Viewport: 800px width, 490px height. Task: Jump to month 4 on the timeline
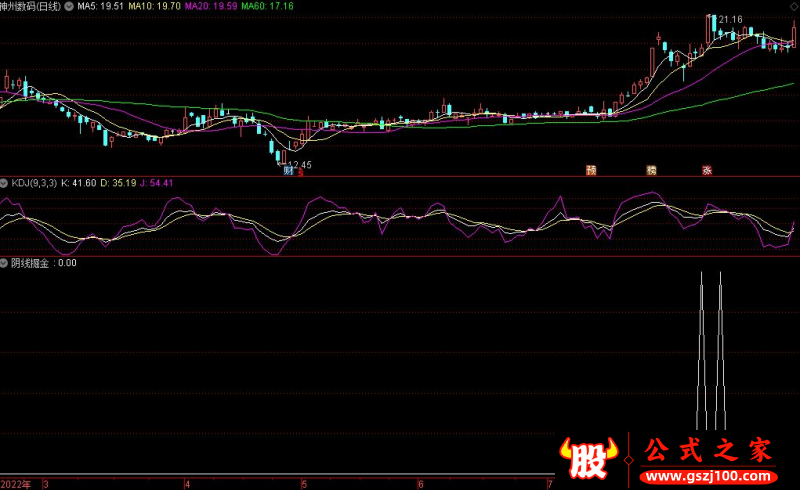[x=188, y=484]
